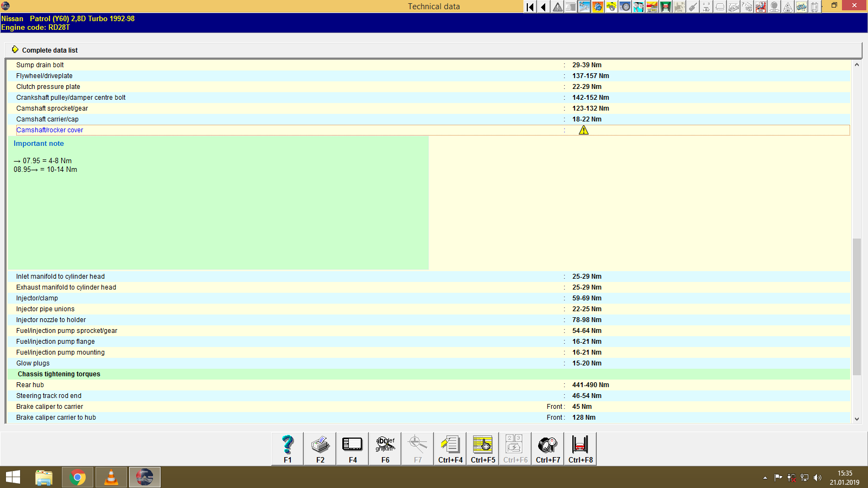Open service gauges via the Ctrl+F7 icon

[547, 448]
